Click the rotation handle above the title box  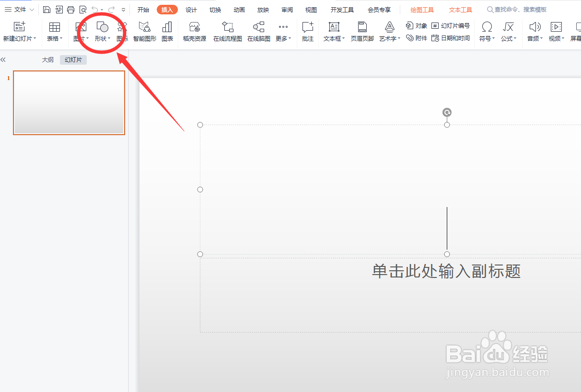447,112
